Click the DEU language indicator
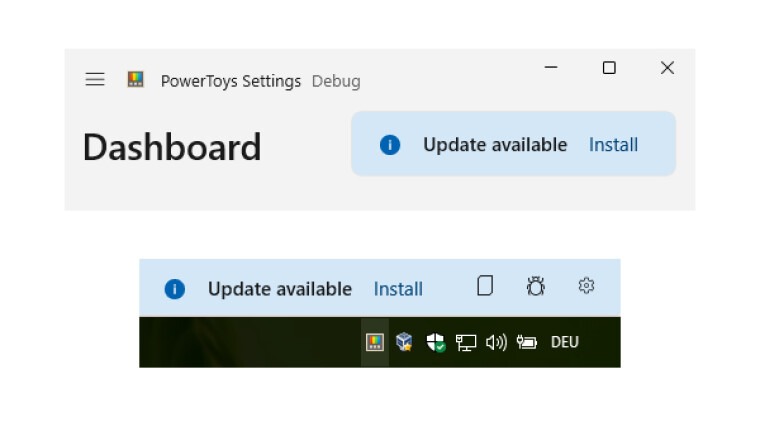Screen dimensions: 760x428 point(564,342)
